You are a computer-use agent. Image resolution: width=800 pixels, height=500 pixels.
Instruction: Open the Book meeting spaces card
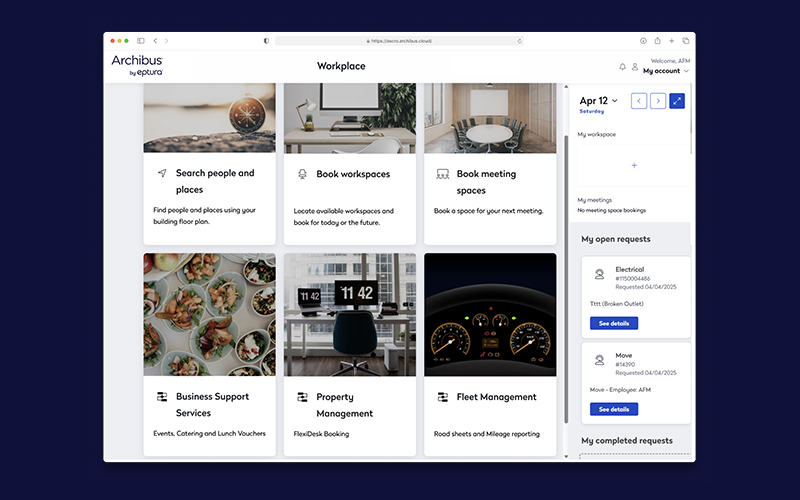coord(490,164)
